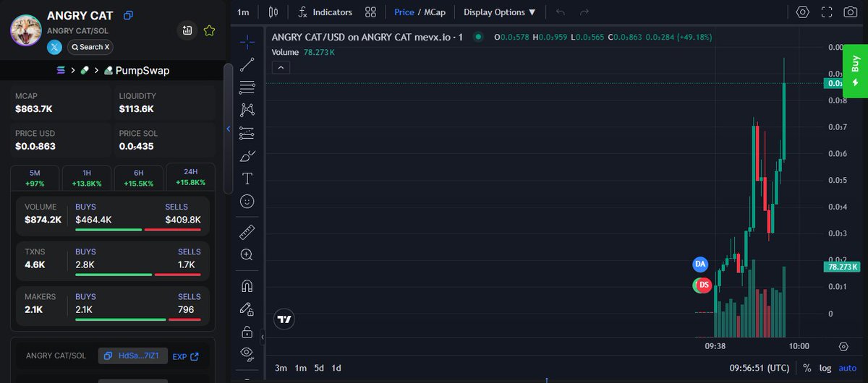Select the Fibonacci retracement tool
This screenshot has height=383, width=868.
[x=247, y=87]
